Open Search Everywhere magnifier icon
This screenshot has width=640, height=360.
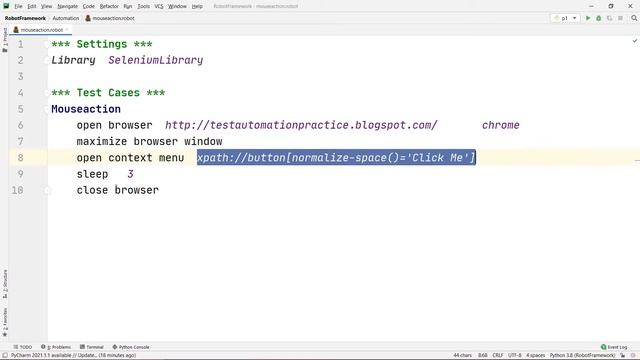pos(634,18)
